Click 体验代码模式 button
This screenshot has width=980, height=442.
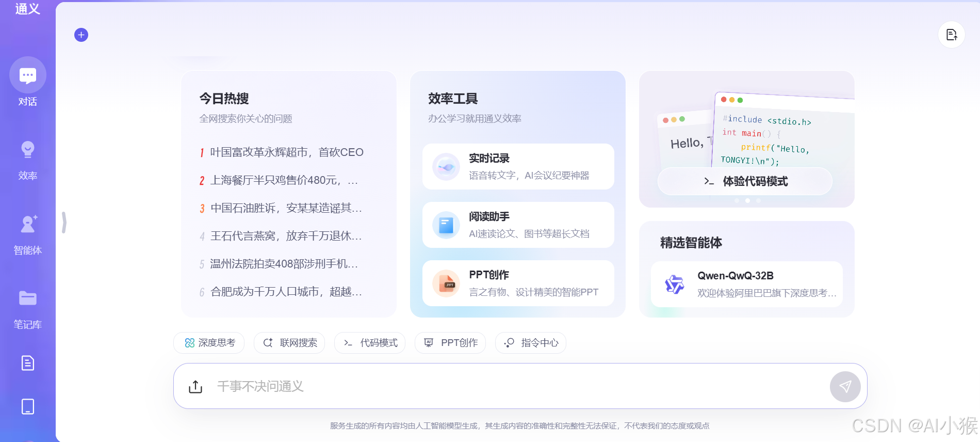745,181
